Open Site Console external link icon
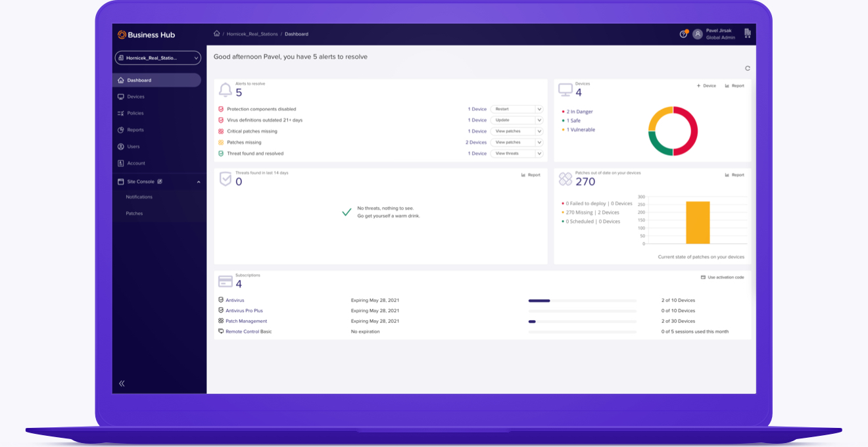The width and height of the screenshot is (868, 447). click(x=160, y=181)
